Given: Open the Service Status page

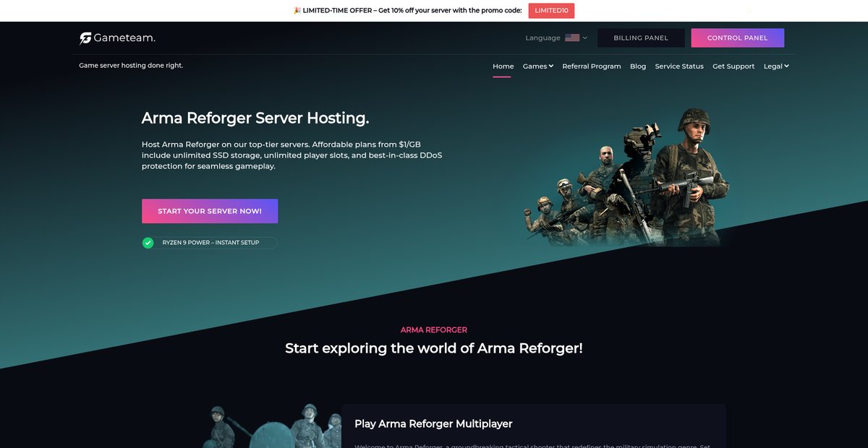Looking at the screenshot, I should [x=679, y=66].
